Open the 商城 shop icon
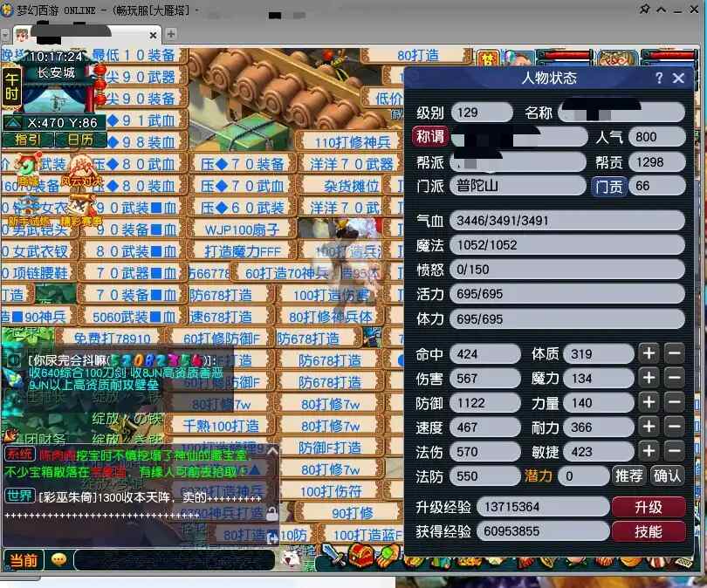707x588 pixels. click(x=27, y=171)
